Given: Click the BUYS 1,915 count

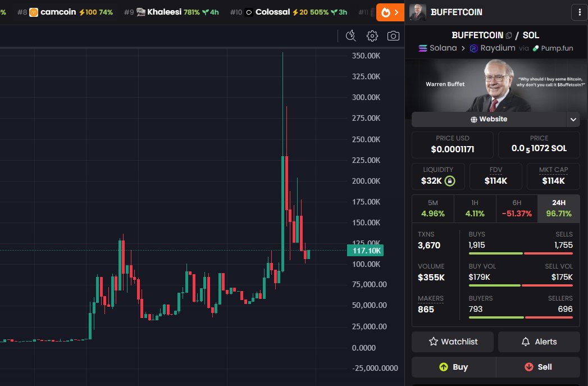Looking at the screenshot, I should click(477, 246).
